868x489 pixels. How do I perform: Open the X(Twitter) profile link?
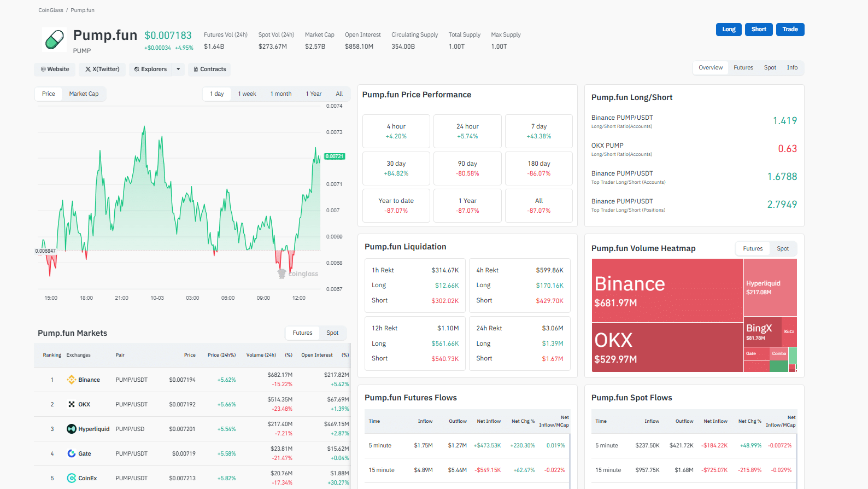(102, 69)
